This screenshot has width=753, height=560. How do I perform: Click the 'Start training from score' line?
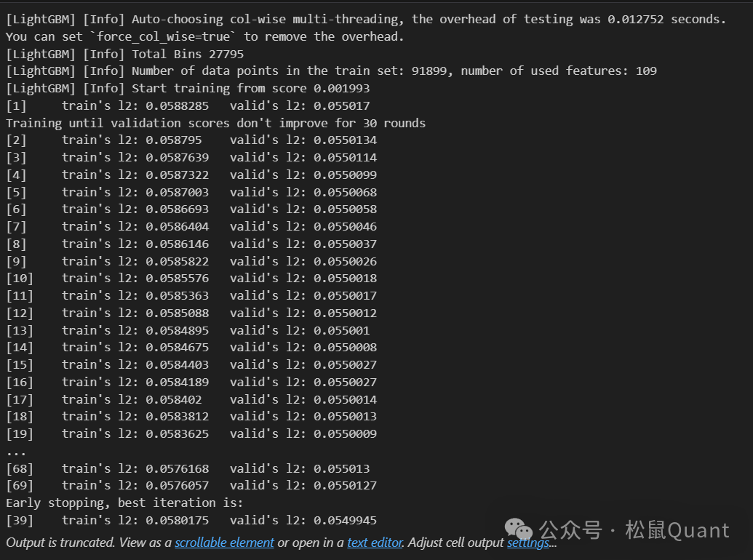click(x=188, y=88)
